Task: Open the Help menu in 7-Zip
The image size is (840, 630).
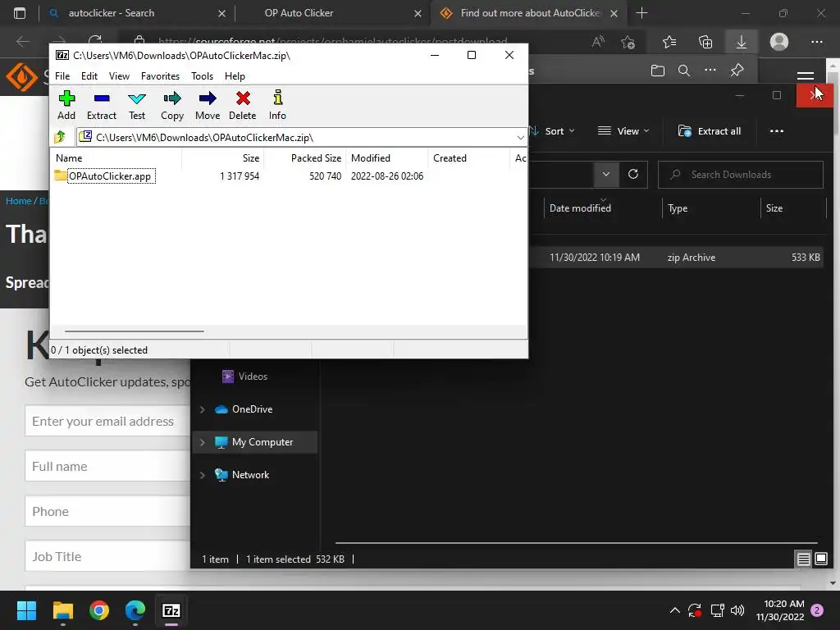Action: click(x=235, y=76)
